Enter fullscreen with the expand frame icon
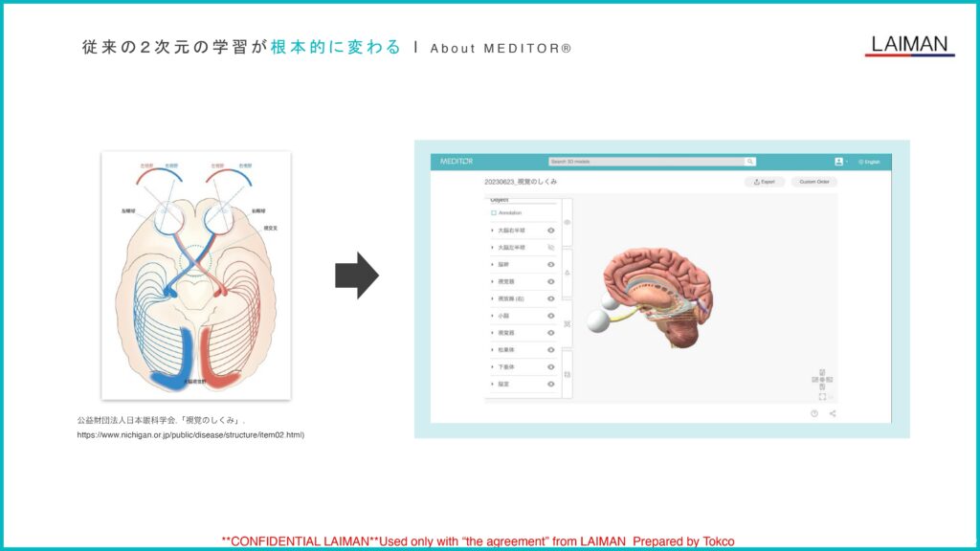This screenshot has width=980, height=551. [x=822, y=396]
